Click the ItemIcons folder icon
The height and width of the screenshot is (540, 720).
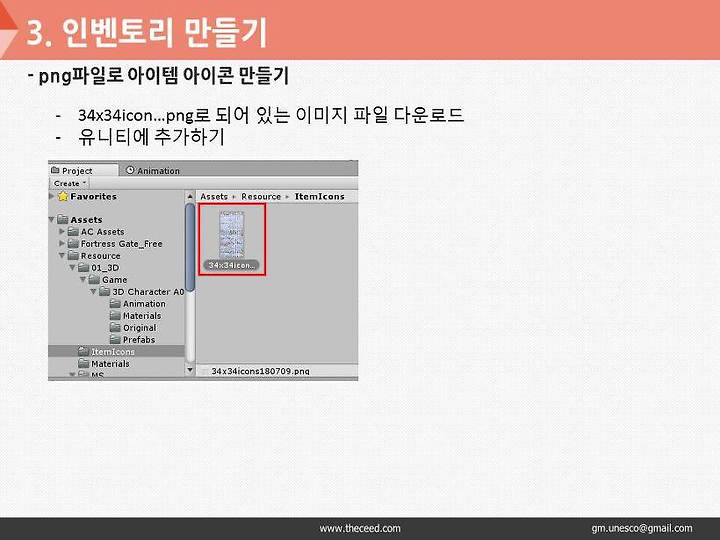click(84, 351)
